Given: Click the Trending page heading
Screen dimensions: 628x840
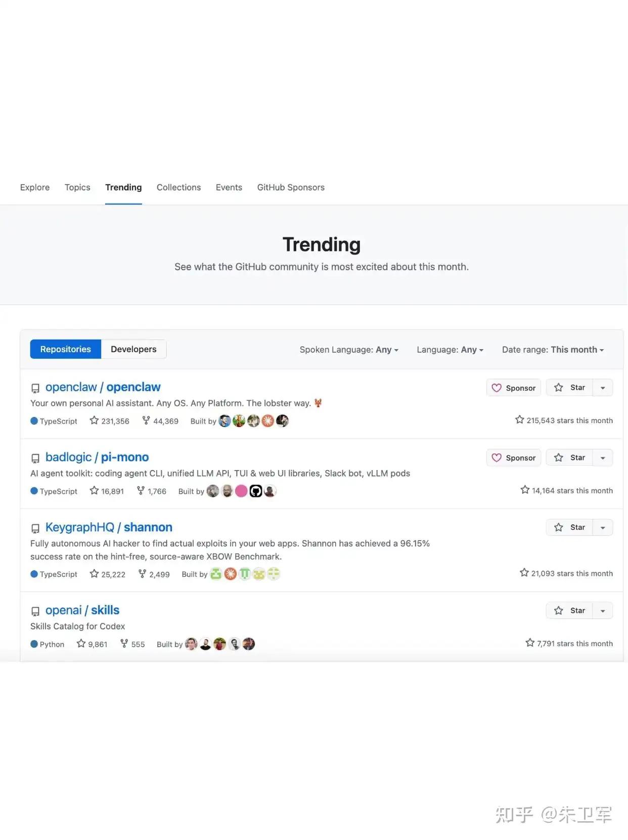Looking at the screenshot, I should point(322,244).
